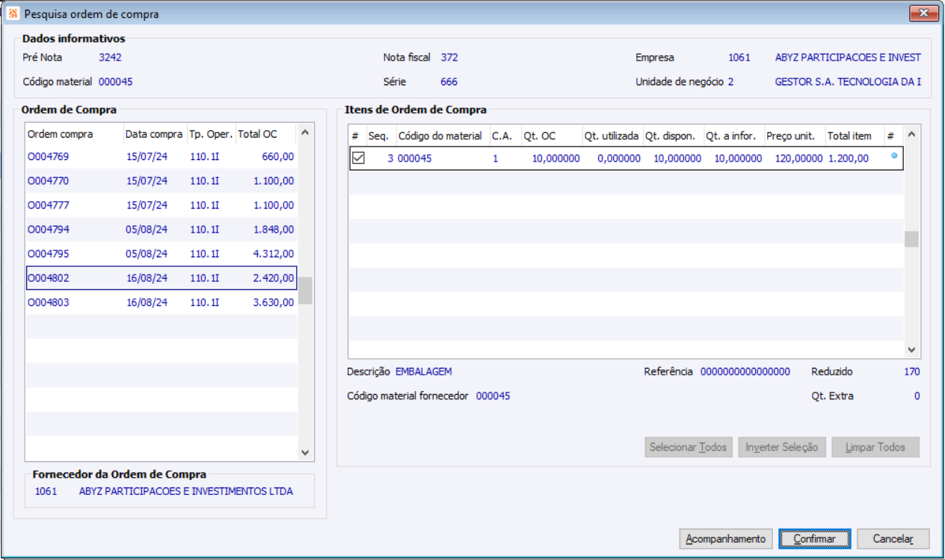
Task: Click supplier ABYZ PARTICIPACOES E INVESTIMENTOS LTDA
Action: tap(186, 491)
